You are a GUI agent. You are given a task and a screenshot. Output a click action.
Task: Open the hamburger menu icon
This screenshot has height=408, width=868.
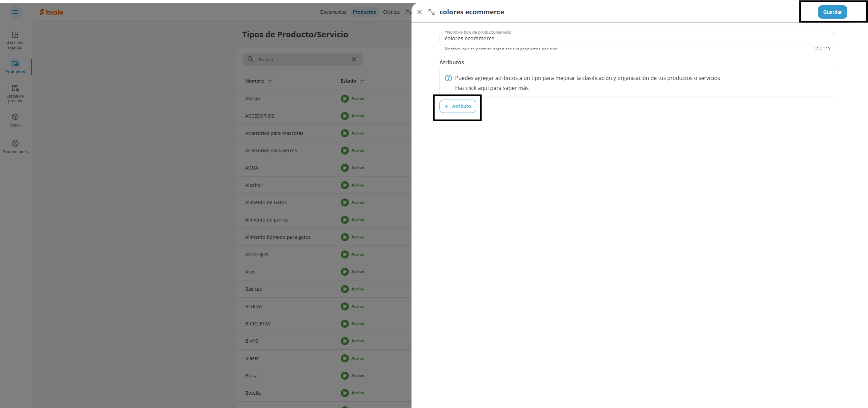[x=15, y=12]
